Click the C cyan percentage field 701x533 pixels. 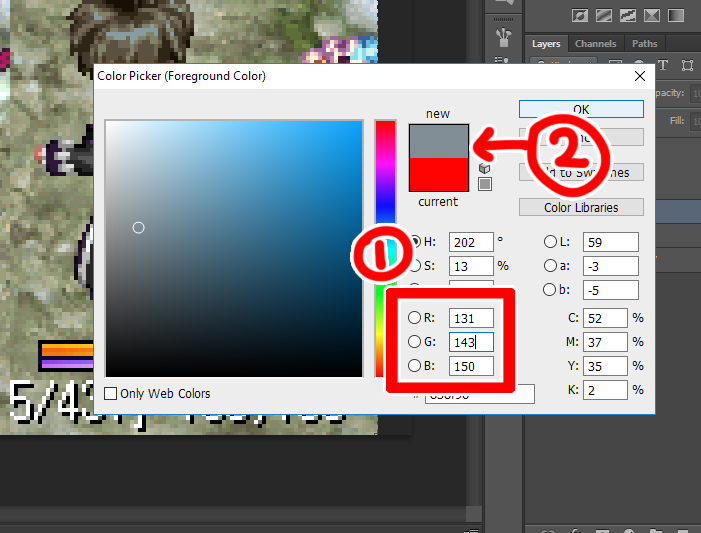click(x=605, y=318)
